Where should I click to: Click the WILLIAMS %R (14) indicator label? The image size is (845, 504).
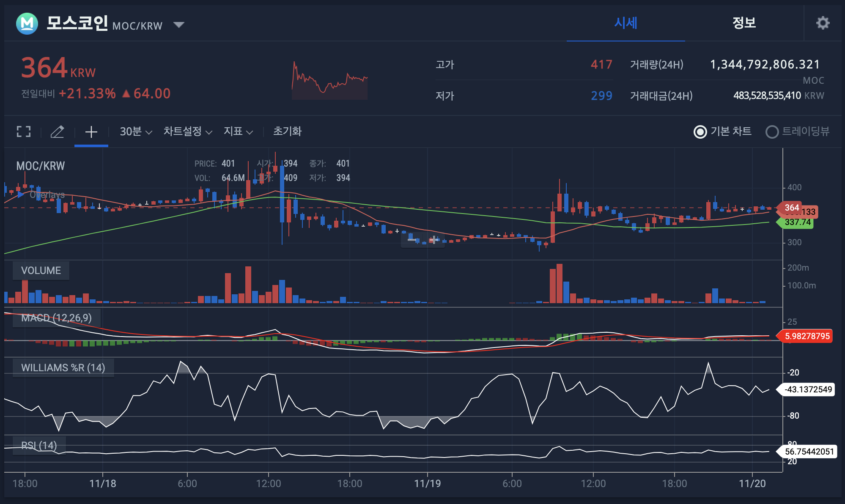click(x=63, y=368)
